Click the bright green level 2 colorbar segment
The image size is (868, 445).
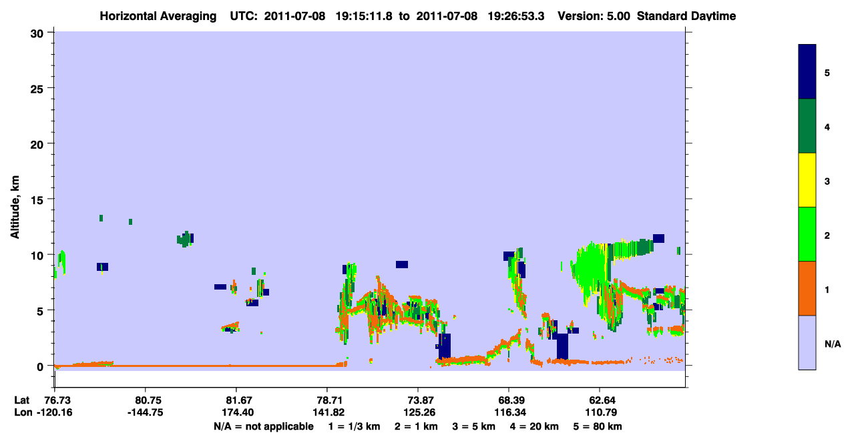click(807, 234)
